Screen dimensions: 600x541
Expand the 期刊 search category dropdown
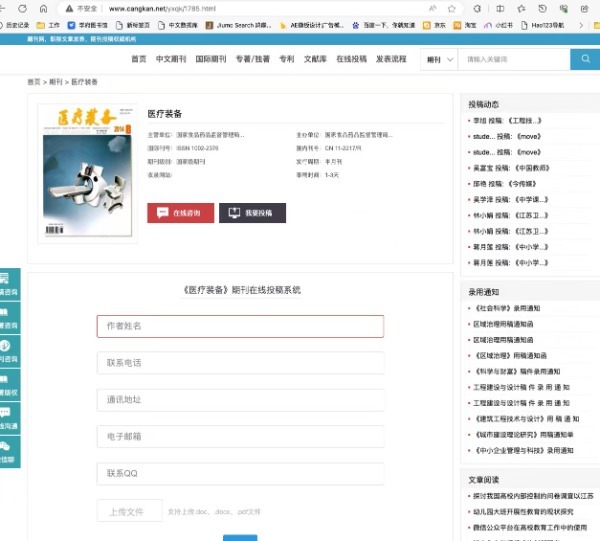click(x=439, y=59)
